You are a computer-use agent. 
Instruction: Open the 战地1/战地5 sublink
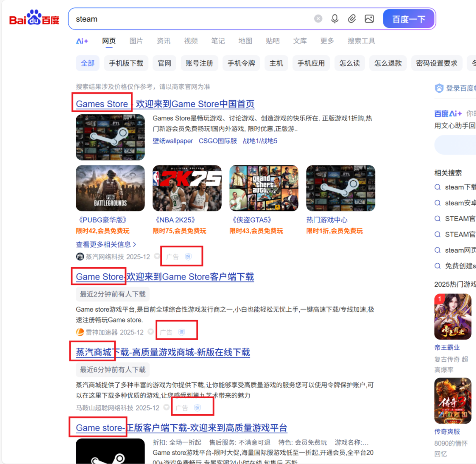pyautogui.click(x=260, y=141)
